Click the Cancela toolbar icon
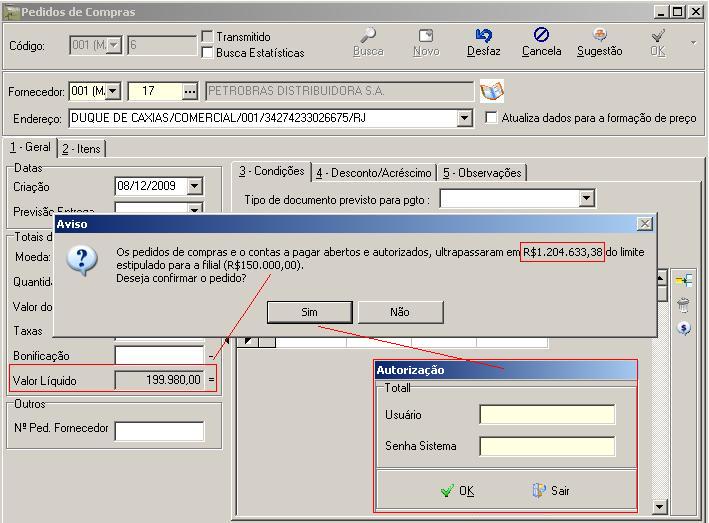 (541, 35)
